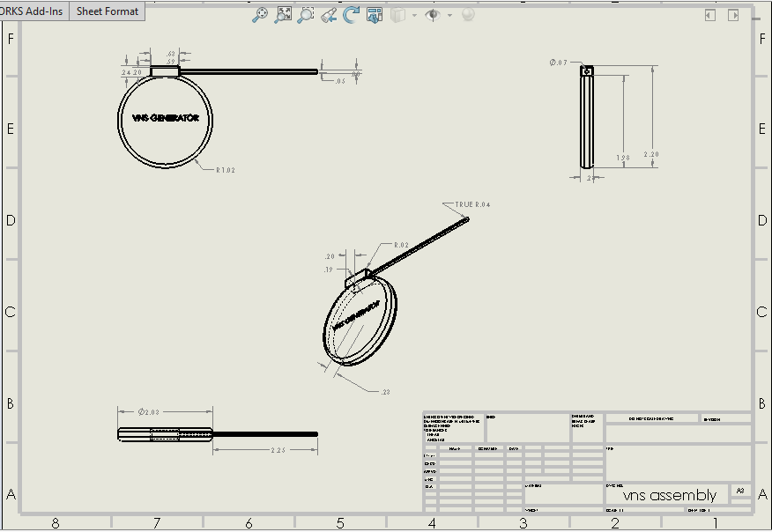Expand the Display Style dropdown arrow
Viewport: 772px width, 532px height.
[413, 16]
